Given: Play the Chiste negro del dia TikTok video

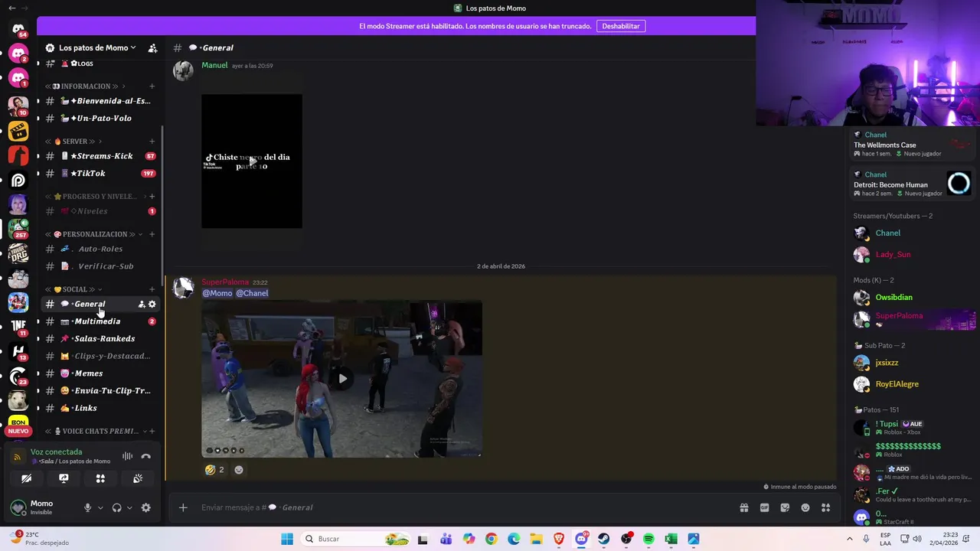Looking at the screenshot, I should click(x=252, y=161).
